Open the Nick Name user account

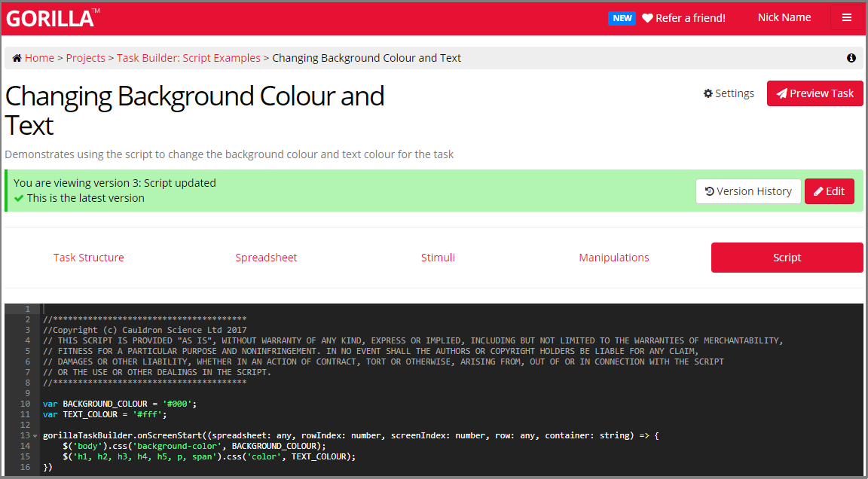click(784, 17)
